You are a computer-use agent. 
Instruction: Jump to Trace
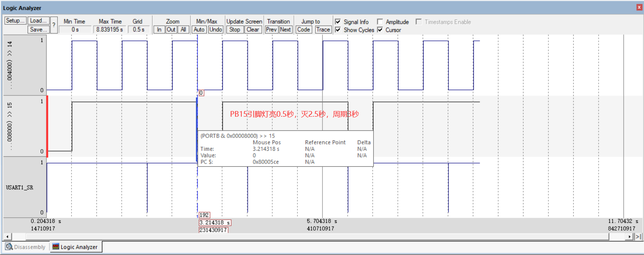point(323,30)
